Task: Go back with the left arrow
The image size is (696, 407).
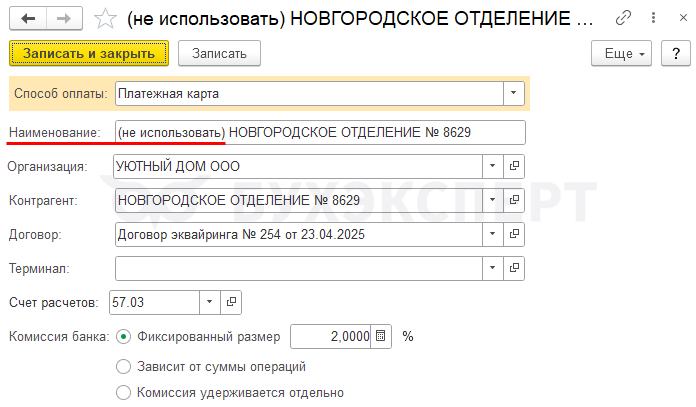Action: pyautogui.click(x=28, y=19)
